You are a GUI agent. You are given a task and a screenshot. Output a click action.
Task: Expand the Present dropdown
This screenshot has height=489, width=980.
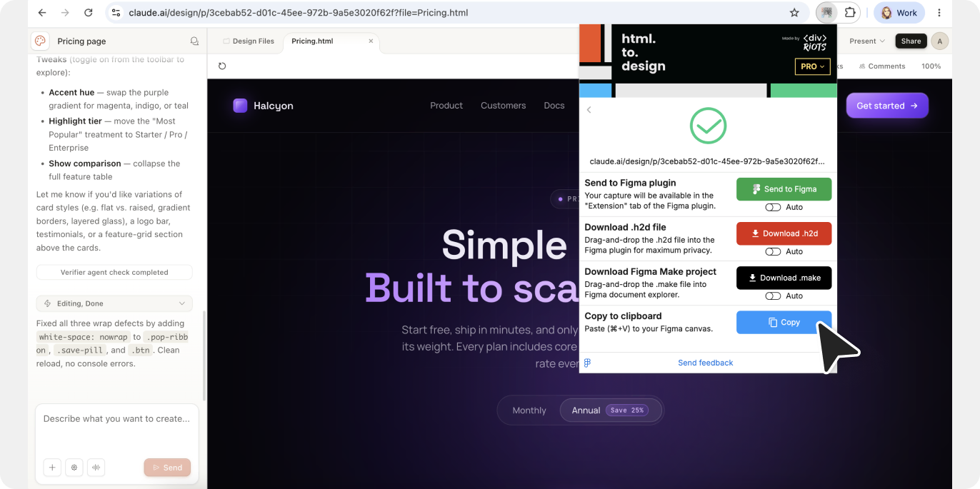pos(867,41)
